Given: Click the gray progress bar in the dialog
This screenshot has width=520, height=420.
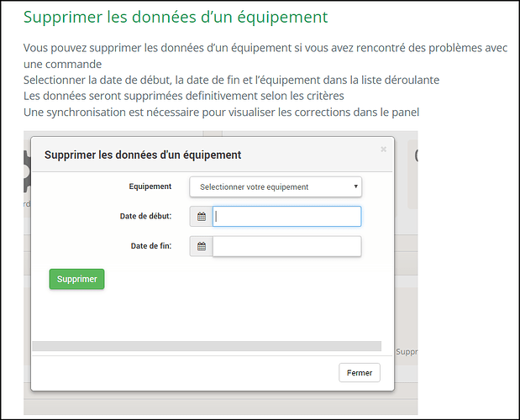Looking at the screenshot, I should (207, 346).
